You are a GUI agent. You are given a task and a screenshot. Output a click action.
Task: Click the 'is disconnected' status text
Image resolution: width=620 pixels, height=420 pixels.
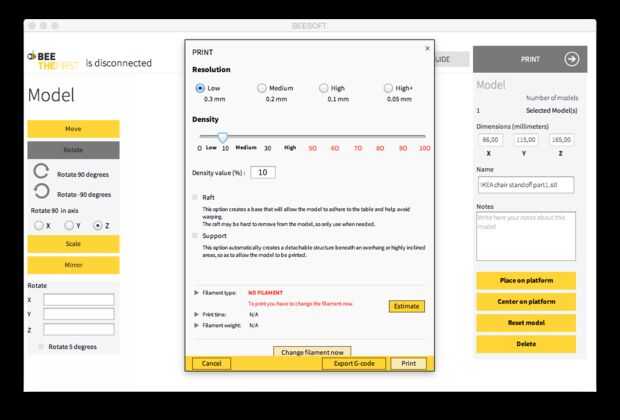[x=119, y=63]
